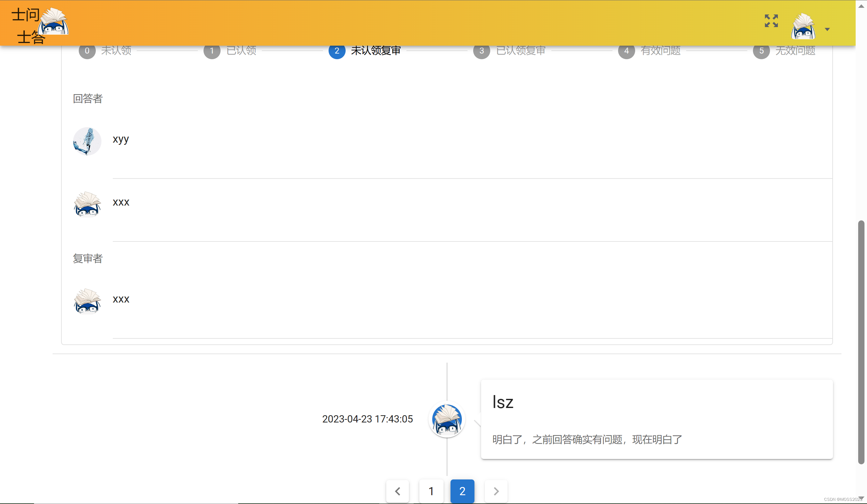Click the fullscreen toggle icon in header
The width and height of the screenshot is (867, 504).
tap(771, 21)
